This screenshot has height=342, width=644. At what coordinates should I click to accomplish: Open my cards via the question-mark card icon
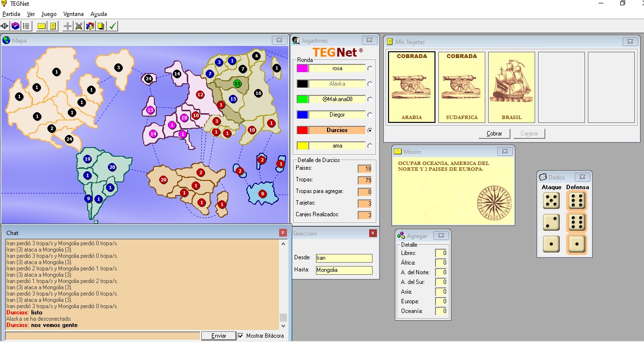coord(53,26)
